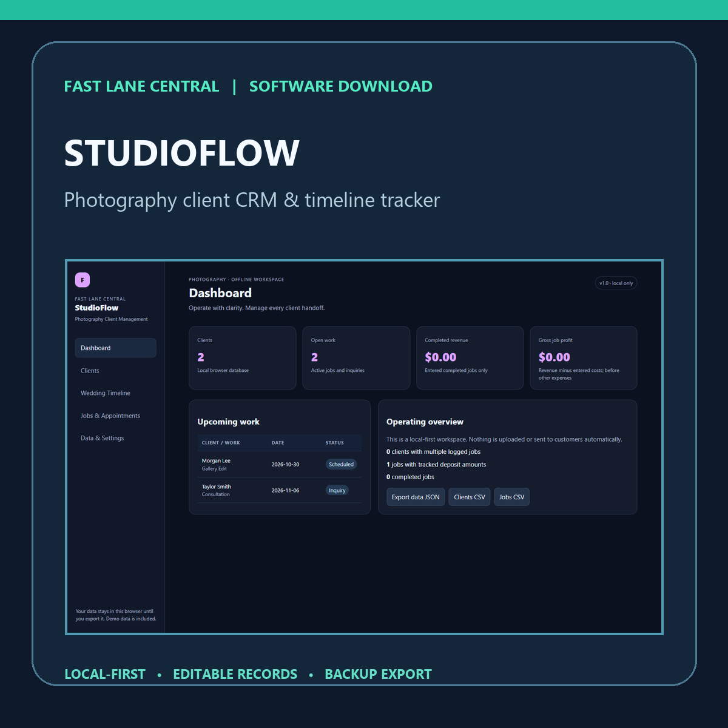The image size is (728, 728).
Task: Open the Dashboard sidebar item
Action: pos(115,348)
